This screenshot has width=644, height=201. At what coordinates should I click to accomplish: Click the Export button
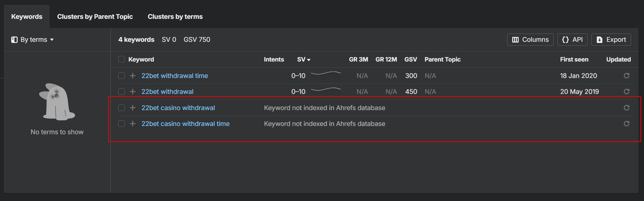[x=611, y=39]
